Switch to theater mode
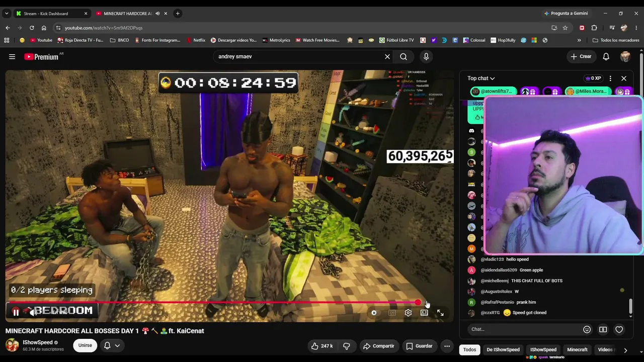 click(424, 313)
